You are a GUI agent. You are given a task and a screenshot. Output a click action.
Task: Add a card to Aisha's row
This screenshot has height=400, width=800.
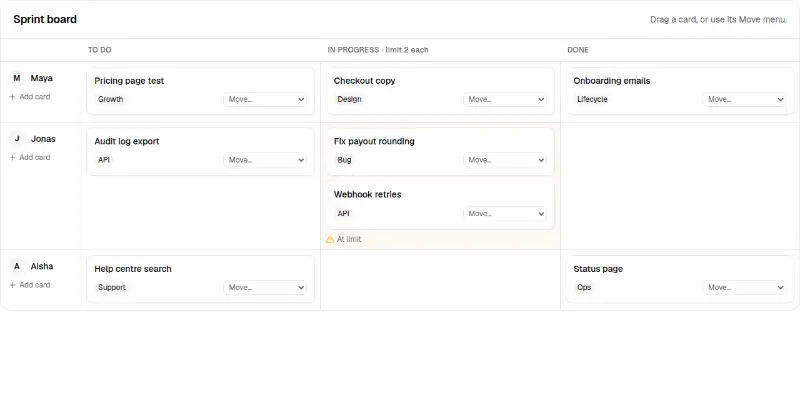click(30, 285)
